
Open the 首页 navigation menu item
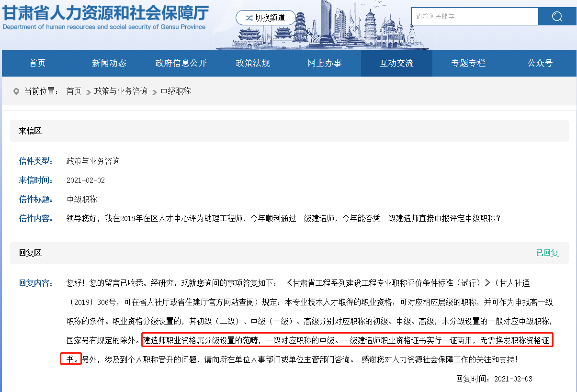[x=37, y=63]
